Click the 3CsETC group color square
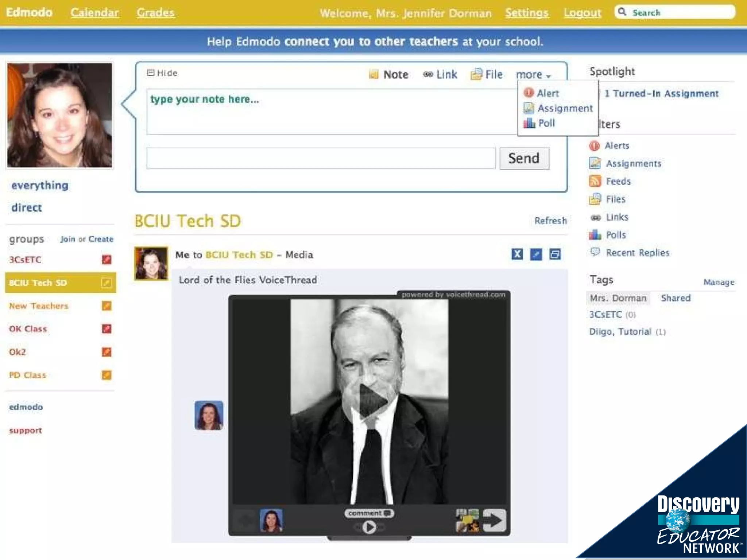 [x=106, y=260]
